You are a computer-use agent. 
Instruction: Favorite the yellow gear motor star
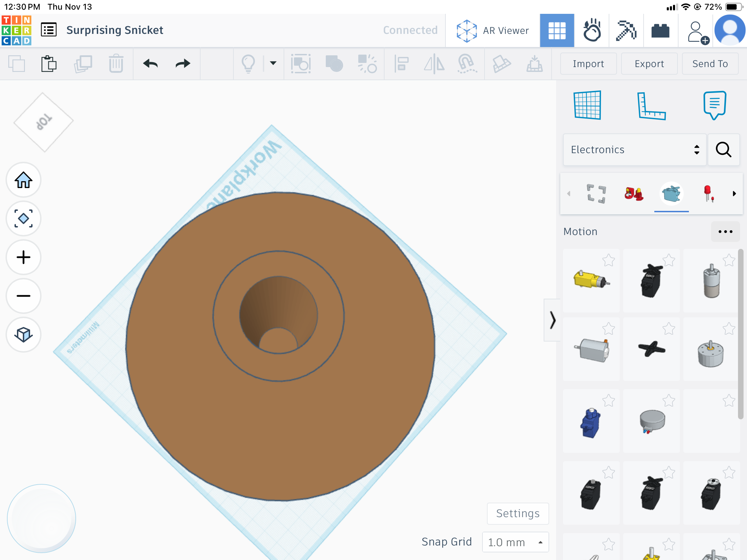(608, 260)
